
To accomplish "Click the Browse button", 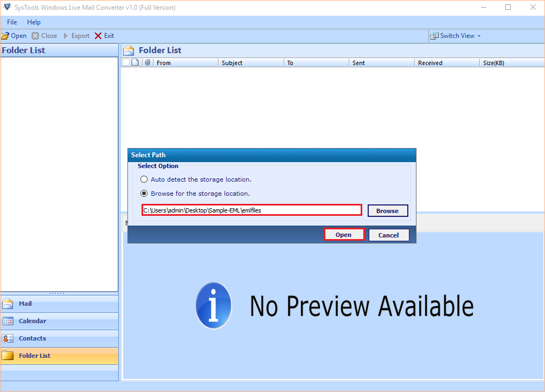I will click(388, 210).
